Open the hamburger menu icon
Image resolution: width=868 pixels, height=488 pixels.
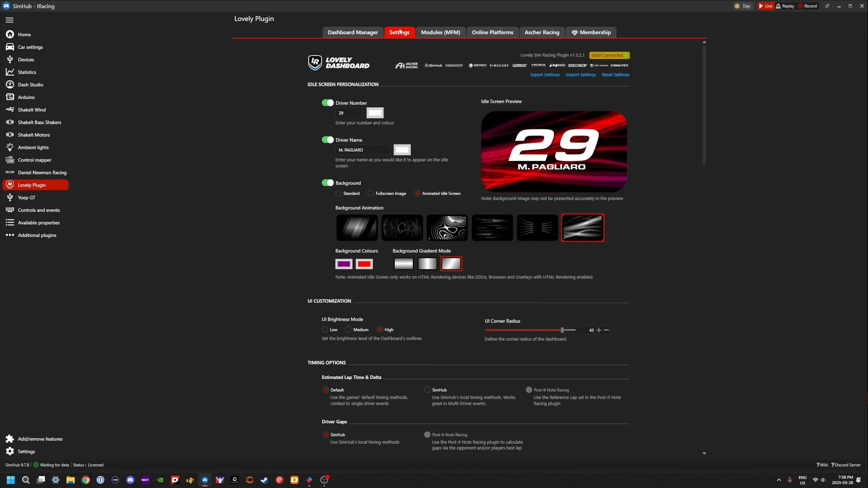pyautogui.click(x=10, y=20)
